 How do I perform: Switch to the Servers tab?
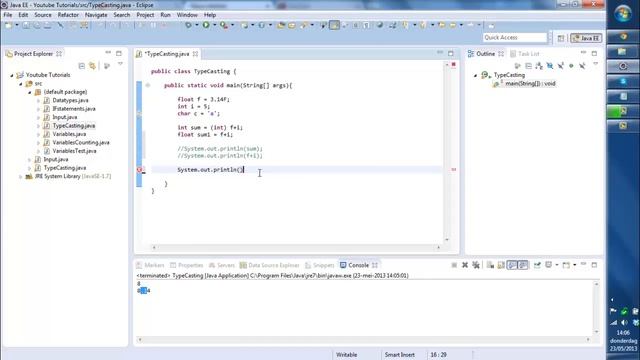coord(222,265)
